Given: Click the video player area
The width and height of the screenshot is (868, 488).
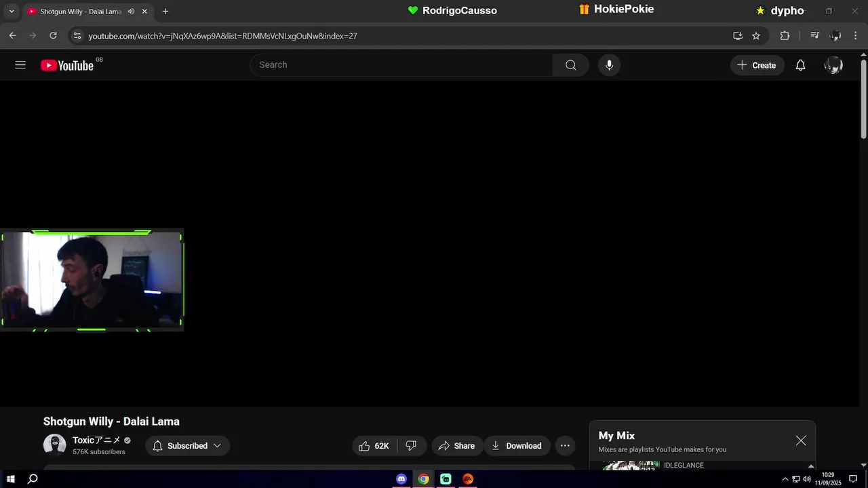Looking at the screenshot, I should coord(430,244).
